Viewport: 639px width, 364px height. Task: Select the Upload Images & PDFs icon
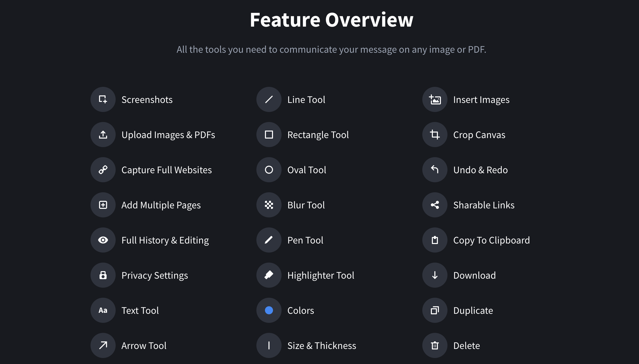coord(103,135)
